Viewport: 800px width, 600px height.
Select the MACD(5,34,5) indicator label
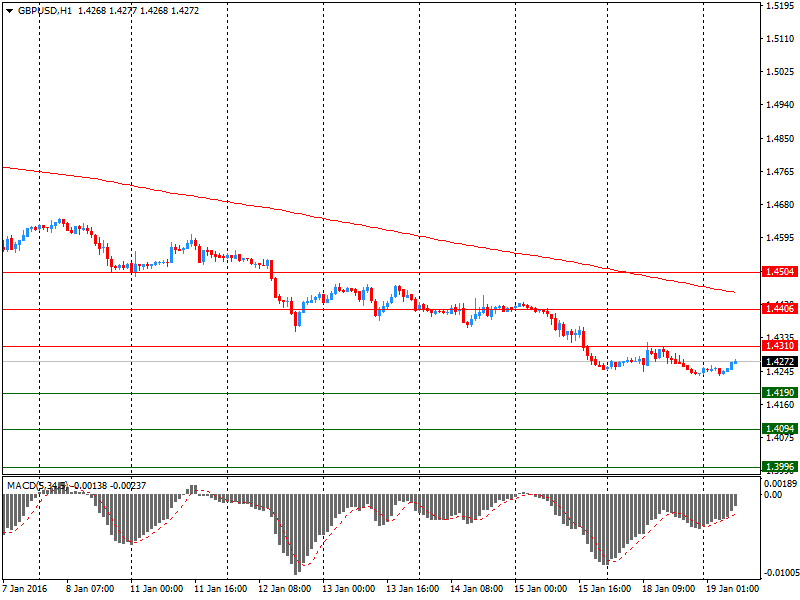click(x=37, y=486)
